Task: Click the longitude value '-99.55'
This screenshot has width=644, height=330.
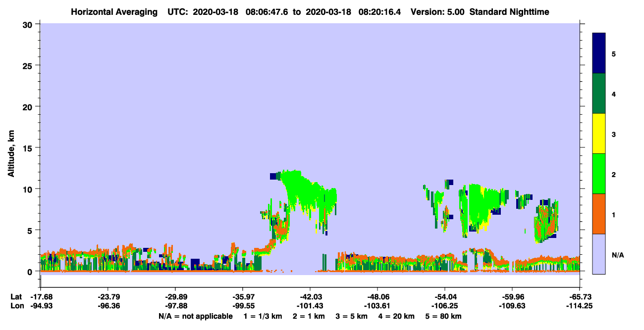Action: (243, 306)
